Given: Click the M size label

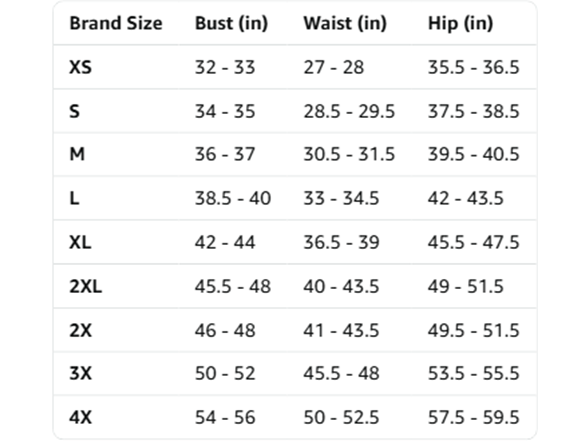Looking at the screenshot, I should 77,154.
